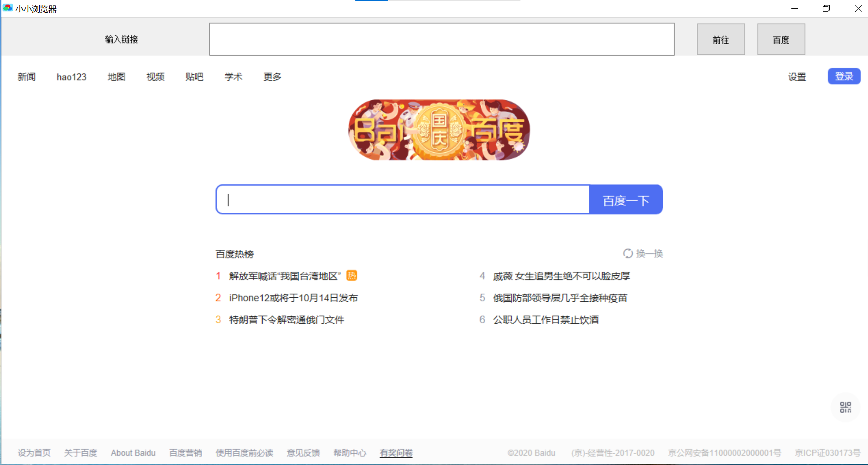Click the Baidu 国庆 holiday logo
Screen dimensions: 868x465
(x=439, y=130)
